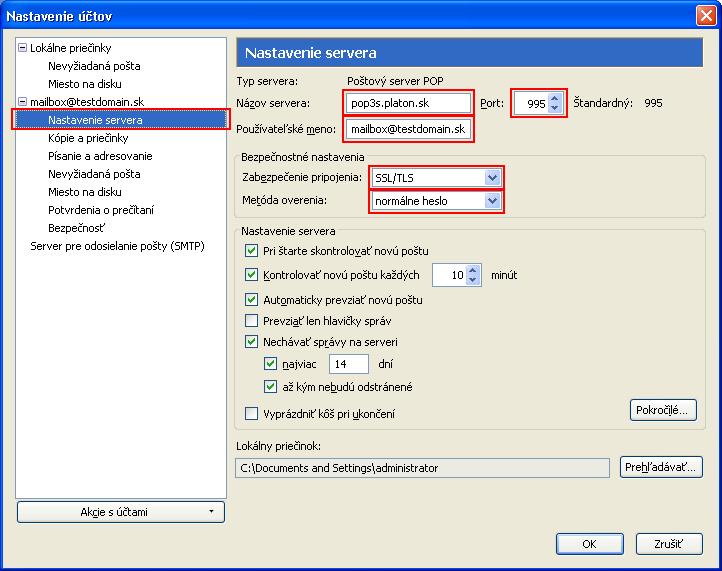
Task: Collapse the Lokálne priečinky tree node
Action: click(23, 48)
